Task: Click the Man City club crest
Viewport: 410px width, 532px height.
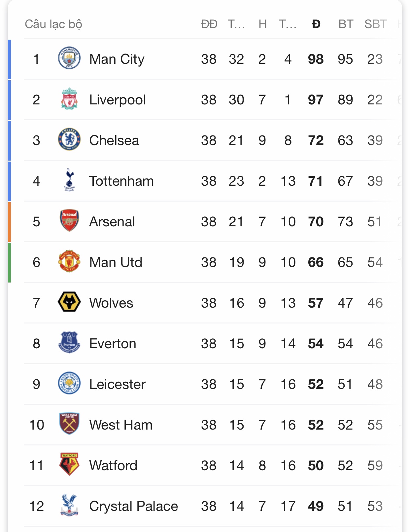Action: pos(69,58)
